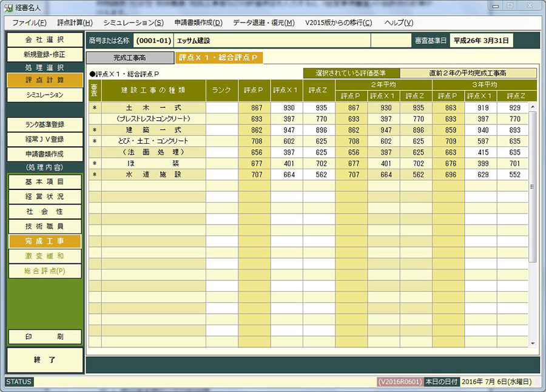This screenshot has height=392, width=546.
Task: Select 評点計算 in the sidebar
Action: click(x=45, y=80)
